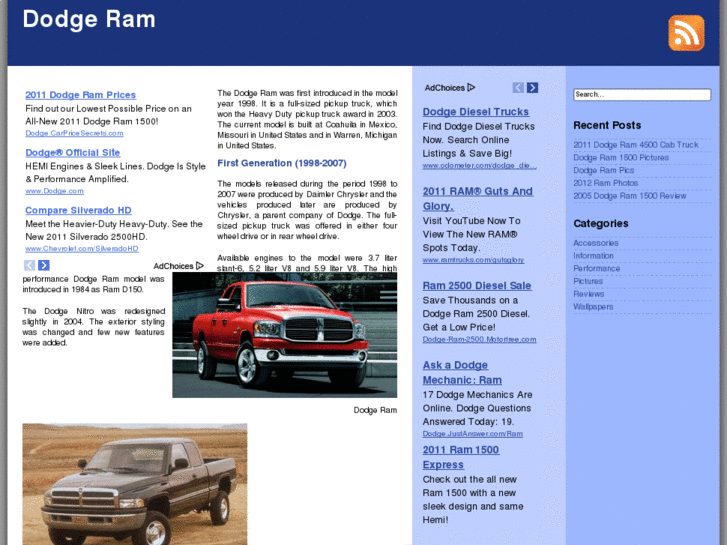Go to previous ads in the right ad column

point(518,88)
